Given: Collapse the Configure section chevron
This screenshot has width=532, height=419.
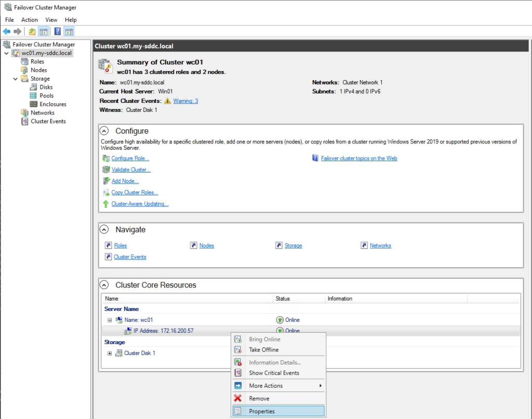Looking at the screenshot, I should (104, 132).
